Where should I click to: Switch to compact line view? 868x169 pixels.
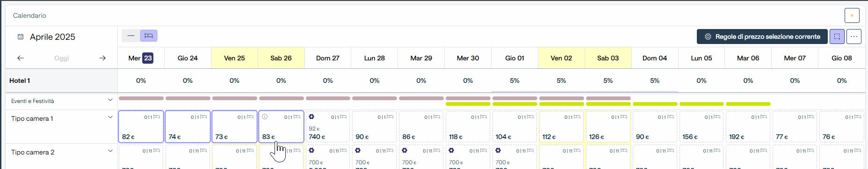click(x=131, y=36)
